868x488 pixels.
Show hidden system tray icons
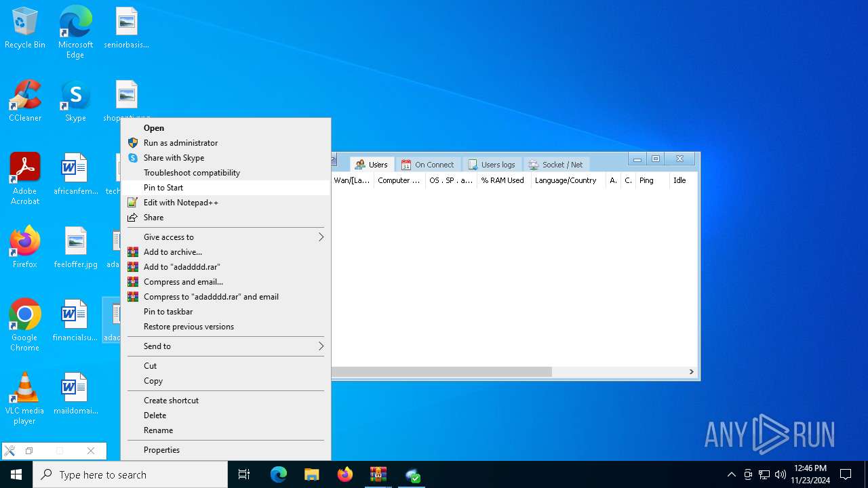coord(731,474)
